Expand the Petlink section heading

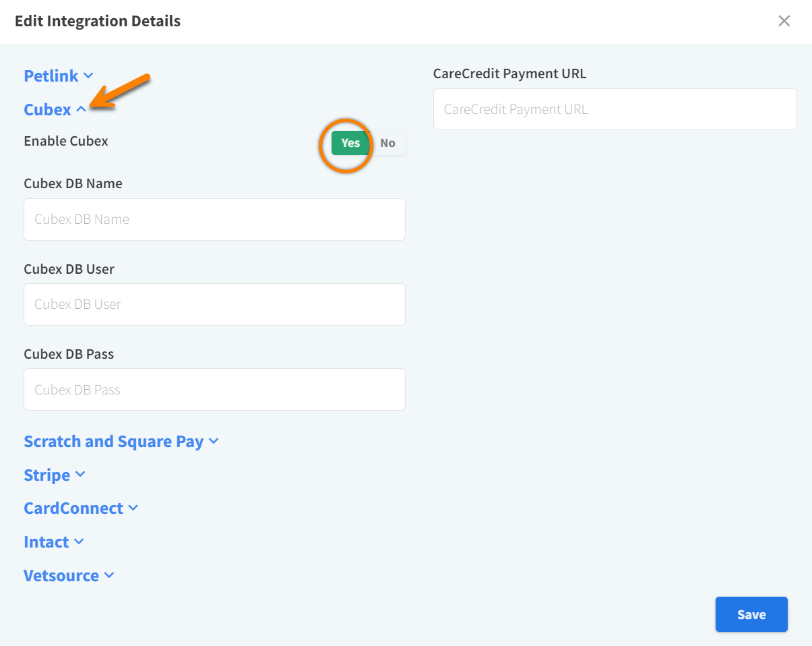pyautogui.click(x=51, y=76)
